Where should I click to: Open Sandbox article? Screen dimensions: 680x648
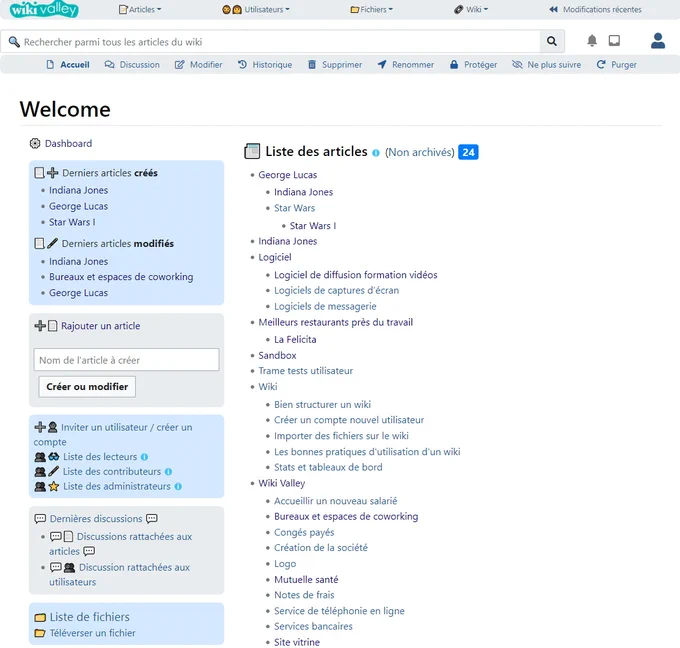point(277,356)
